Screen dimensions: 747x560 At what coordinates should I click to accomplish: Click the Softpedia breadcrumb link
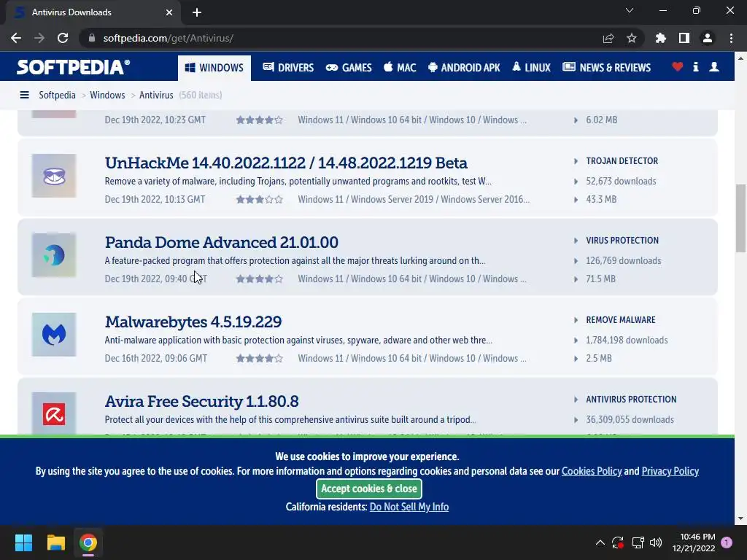point(57,96)
